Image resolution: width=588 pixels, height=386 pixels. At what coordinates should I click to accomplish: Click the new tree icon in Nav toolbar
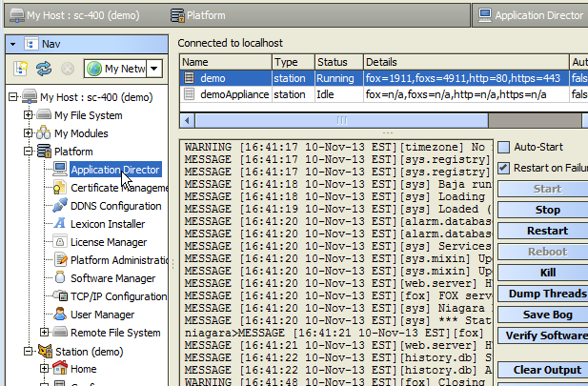21,69
